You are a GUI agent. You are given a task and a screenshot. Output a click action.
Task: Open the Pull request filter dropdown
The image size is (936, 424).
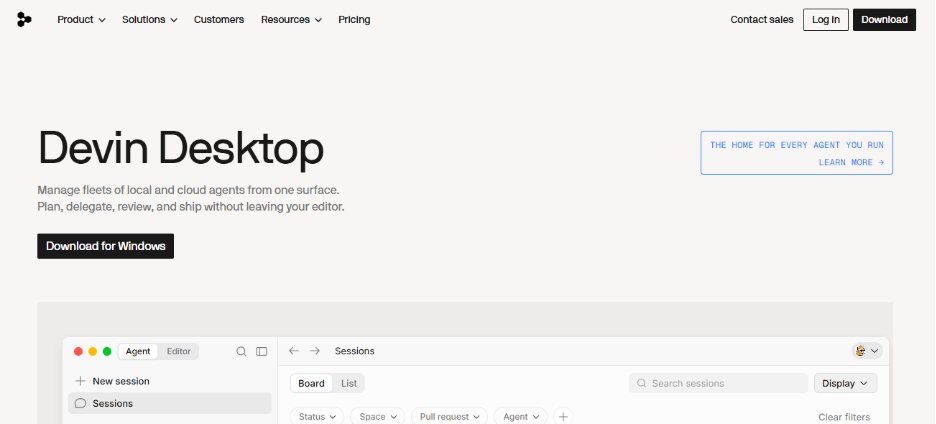point(449,417)
